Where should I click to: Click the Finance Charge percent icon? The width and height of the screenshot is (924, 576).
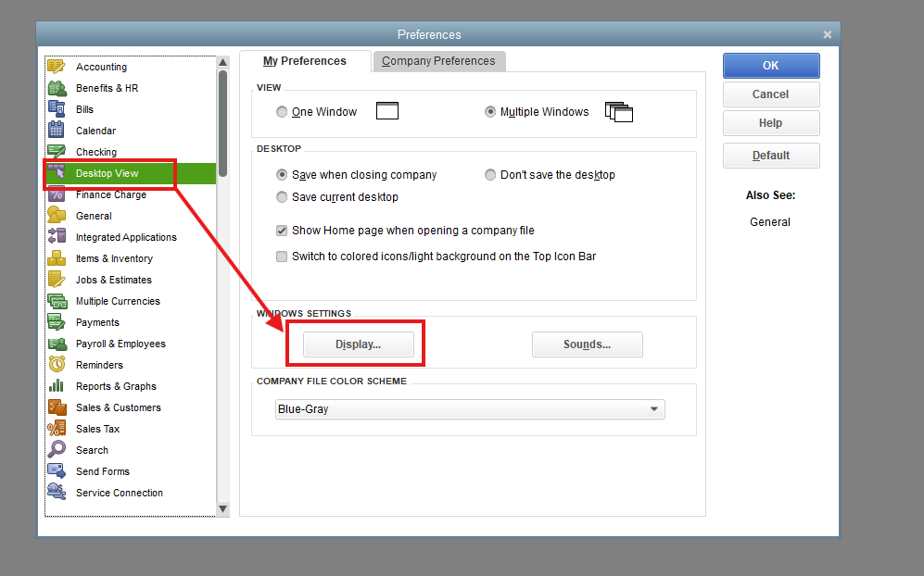tap(57, 194)
